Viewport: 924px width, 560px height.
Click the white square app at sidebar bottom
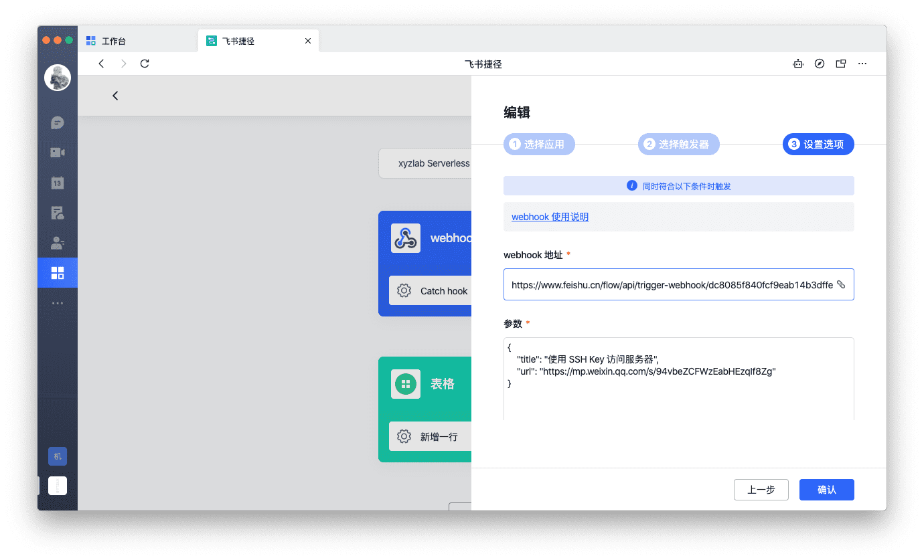click(58, 486)
